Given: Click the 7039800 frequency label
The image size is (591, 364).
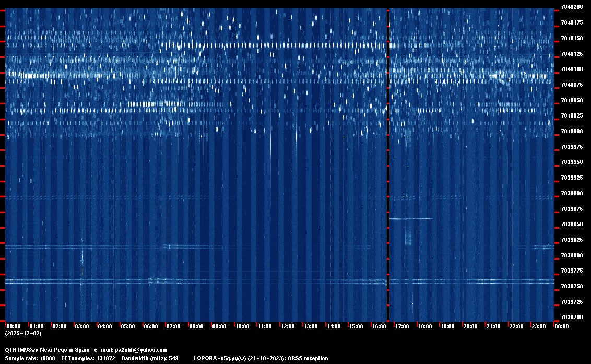Looking at the screenshot, I should pos(572,255).
